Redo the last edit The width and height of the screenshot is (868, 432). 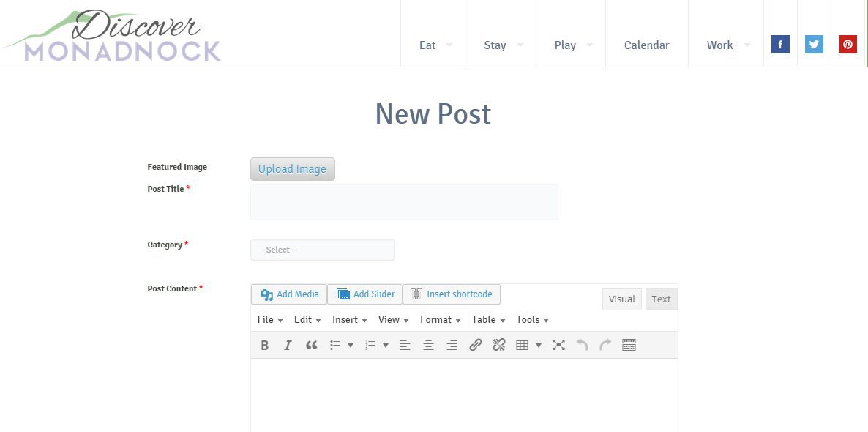(x=605, y=345)
